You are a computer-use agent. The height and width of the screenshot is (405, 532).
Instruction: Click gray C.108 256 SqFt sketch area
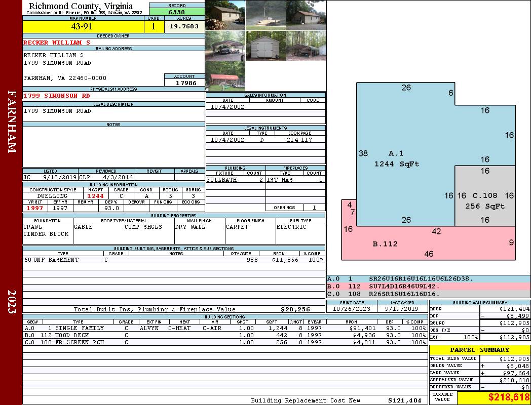tap(485, 196)
